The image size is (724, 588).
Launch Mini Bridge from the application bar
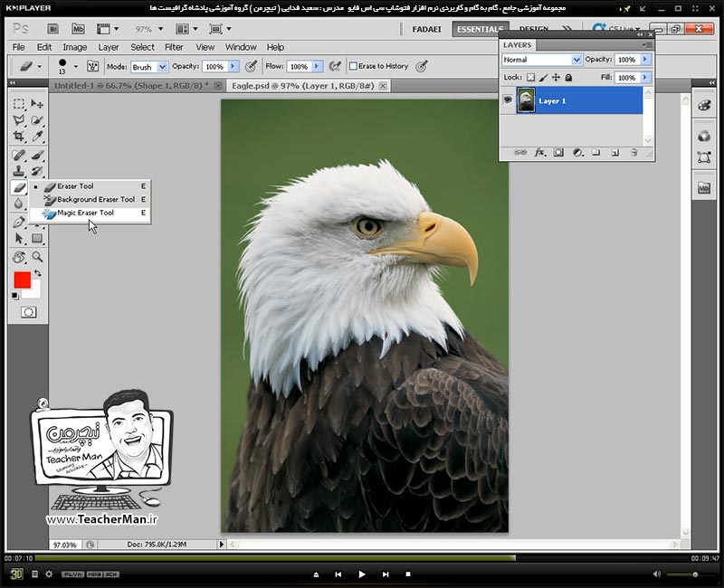(78, 29)
